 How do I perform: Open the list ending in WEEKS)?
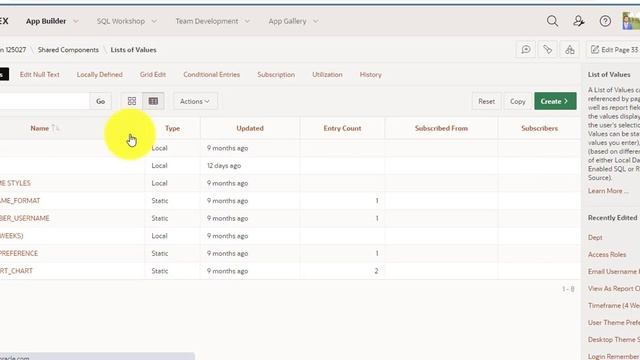[x=11, y=236]
